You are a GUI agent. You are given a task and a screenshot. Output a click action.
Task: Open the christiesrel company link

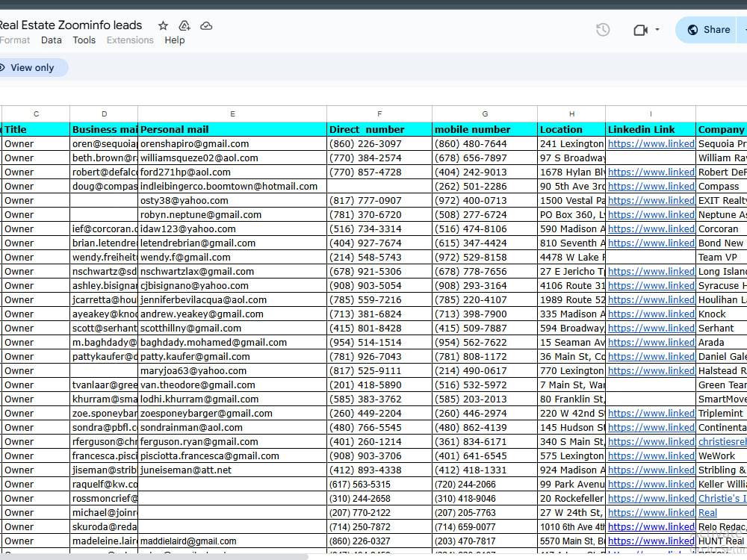(x=722, y=442)
